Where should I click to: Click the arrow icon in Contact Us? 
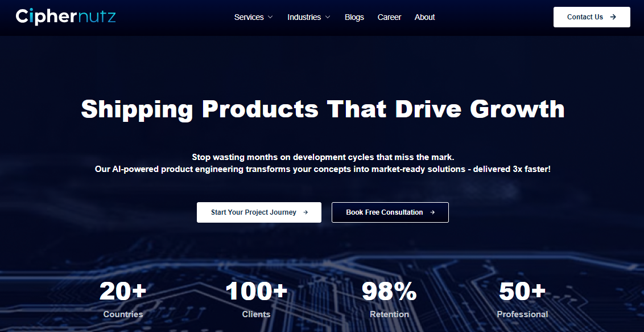coord(613,17)
